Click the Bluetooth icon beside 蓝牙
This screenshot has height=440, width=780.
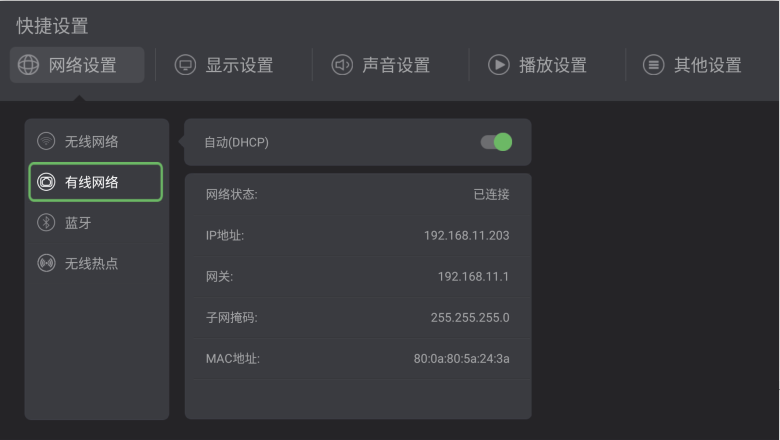point(46,223)
